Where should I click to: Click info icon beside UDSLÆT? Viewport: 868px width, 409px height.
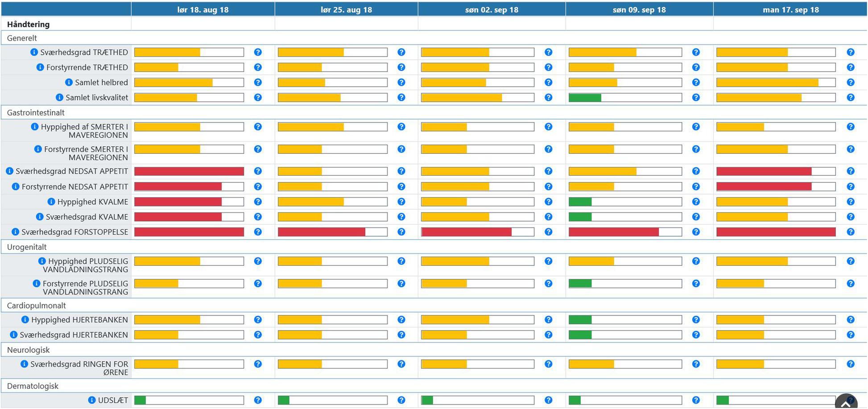point(92,400)
